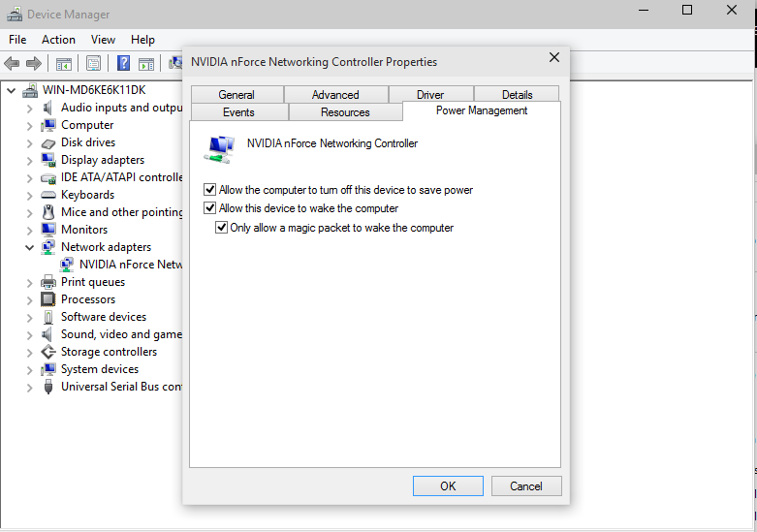
Task: Expand the Display adapters node
Action: point(30,161)
